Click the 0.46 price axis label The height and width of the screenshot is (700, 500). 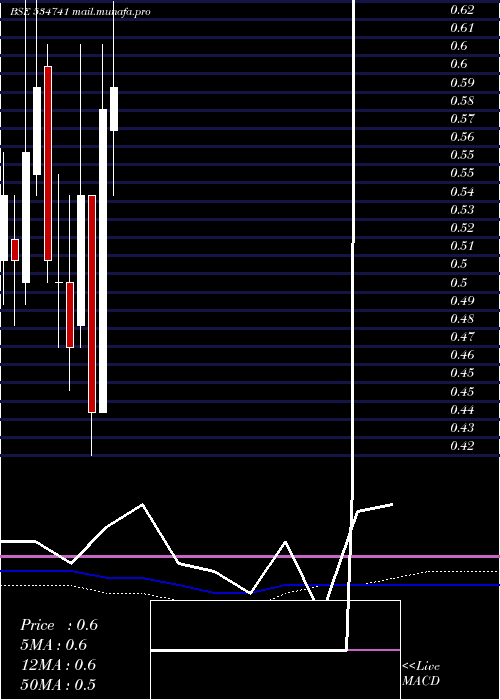[462, 355]
